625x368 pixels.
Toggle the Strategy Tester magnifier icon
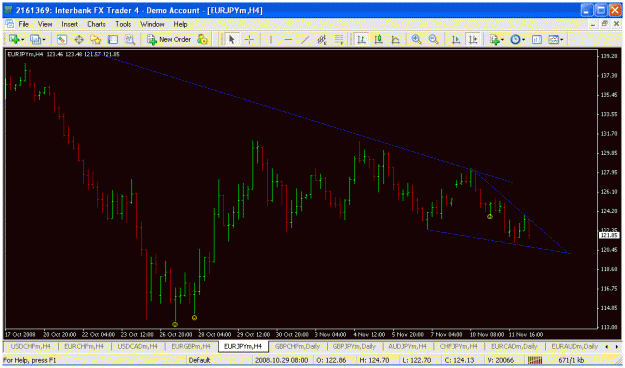click(130, 39)
